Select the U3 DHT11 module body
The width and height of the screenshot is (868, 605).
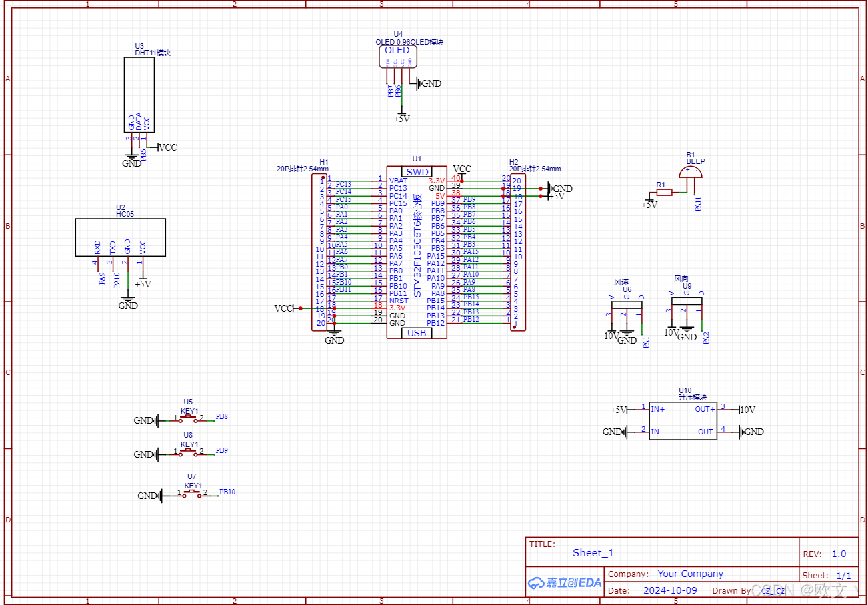pyautogui.click(x=139, y=95)
